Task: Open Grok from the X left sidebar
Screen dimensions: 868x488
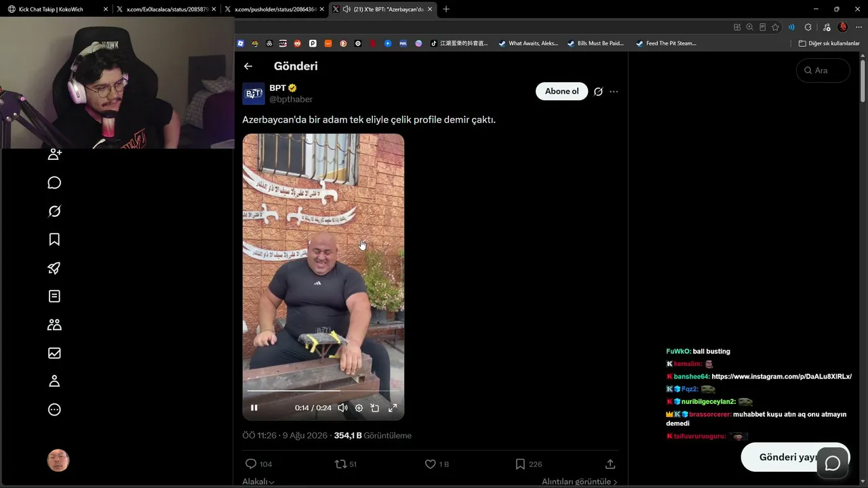Action: click(55, 211)
